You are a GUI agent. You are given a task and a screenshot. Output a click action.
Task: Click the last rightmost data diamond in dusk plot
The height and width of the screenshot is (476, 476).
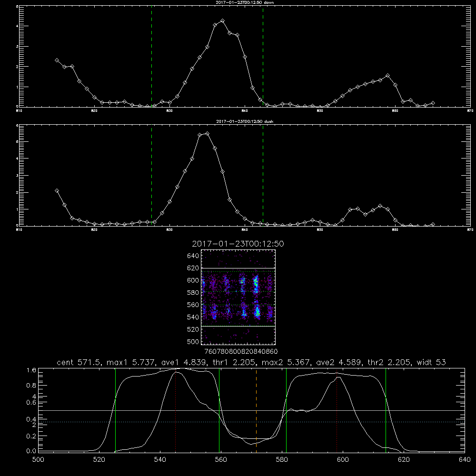[433, 224]
